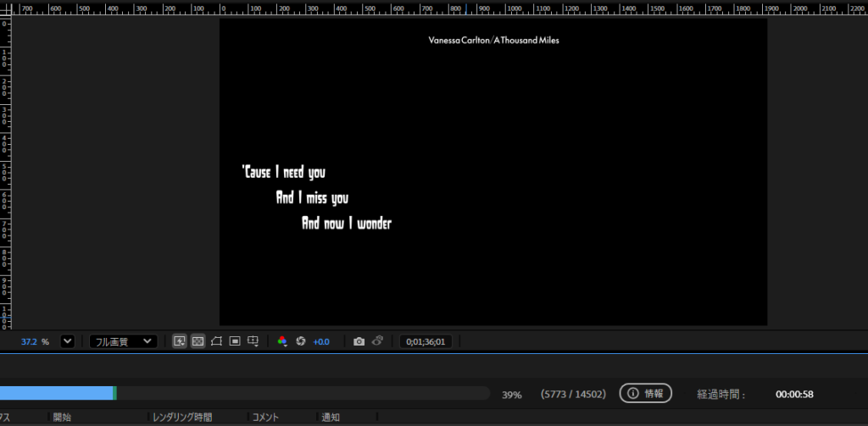This screenshot has width=868, height=426.
Task: Click the 情報 info button
Action: (x=645, y=393)
